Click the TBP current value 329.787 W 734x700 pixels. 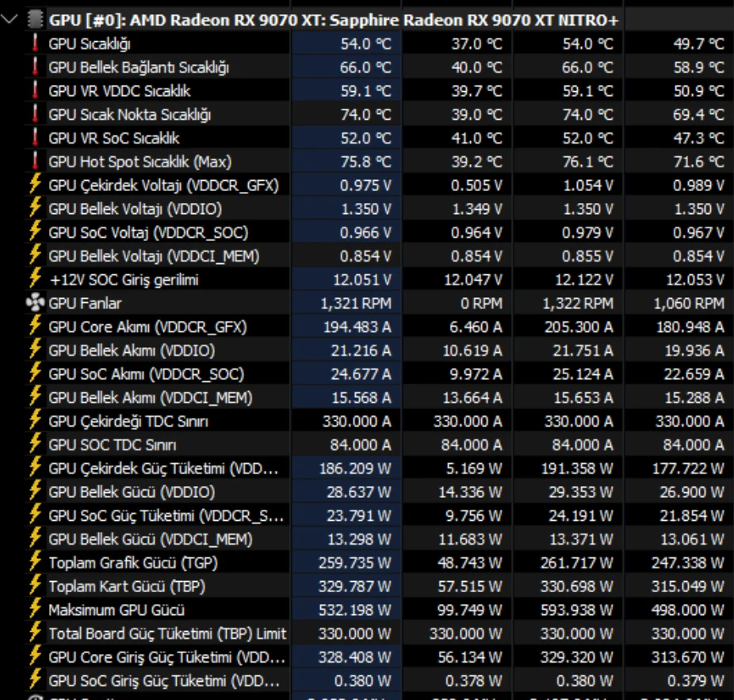[x=355, y=586]
